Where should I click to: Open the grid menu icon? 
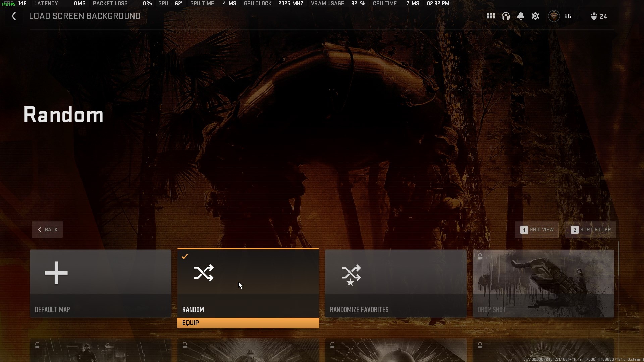[x=491, y=16]
